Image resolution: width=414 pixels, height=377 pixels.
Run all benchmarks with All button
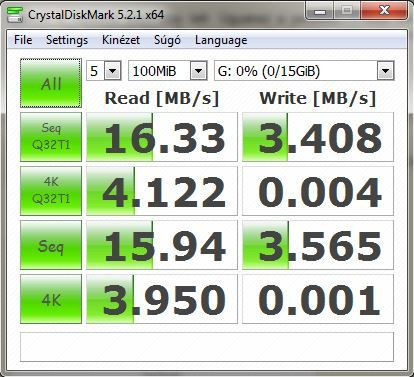(x=51, y=83)
